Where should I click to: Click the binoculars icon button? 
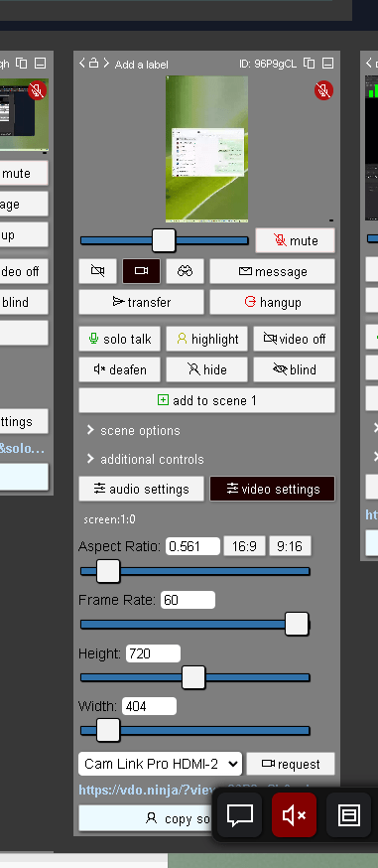186,271
